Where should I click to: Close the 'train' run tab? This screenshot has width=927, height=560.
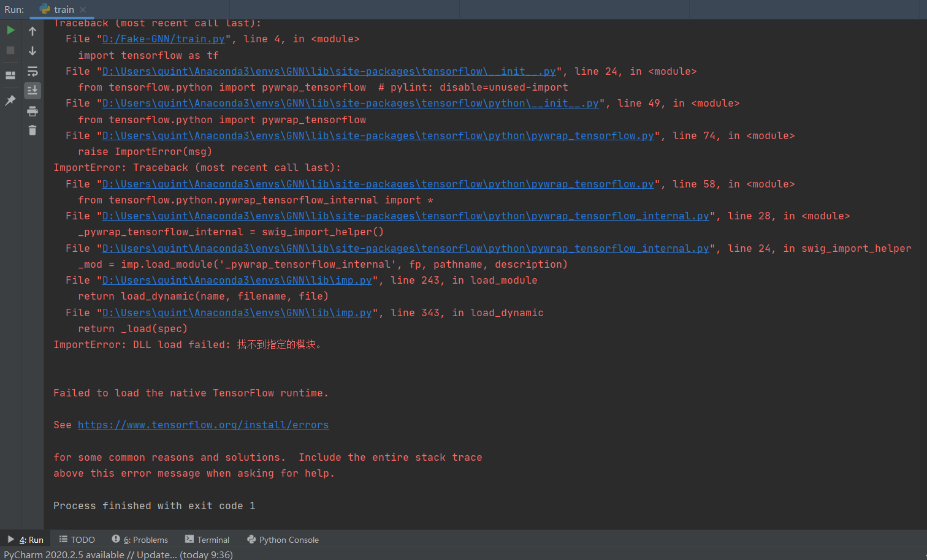83,9
